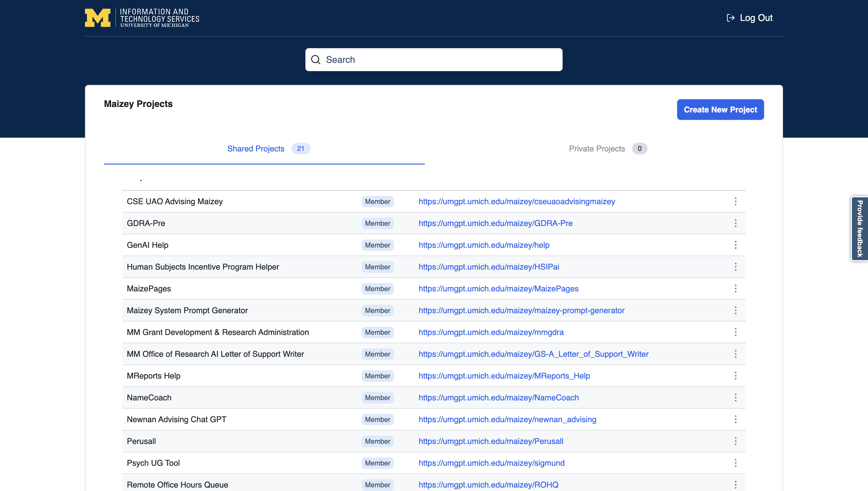Open the Maizey prompt generator URL link
Viewport: 868px width, 491px height.
(522, 311)
